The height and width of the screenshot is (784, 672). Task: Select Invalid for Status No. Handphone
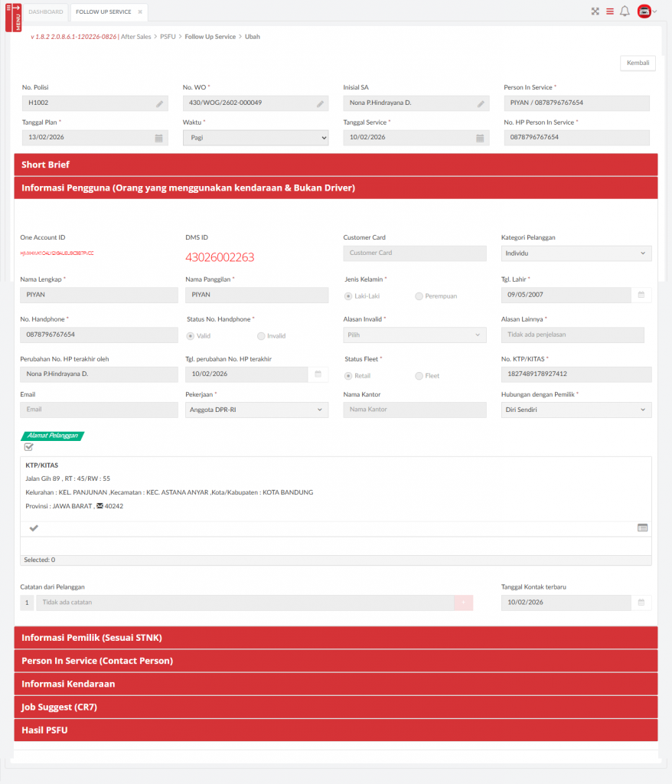(262, 335)
